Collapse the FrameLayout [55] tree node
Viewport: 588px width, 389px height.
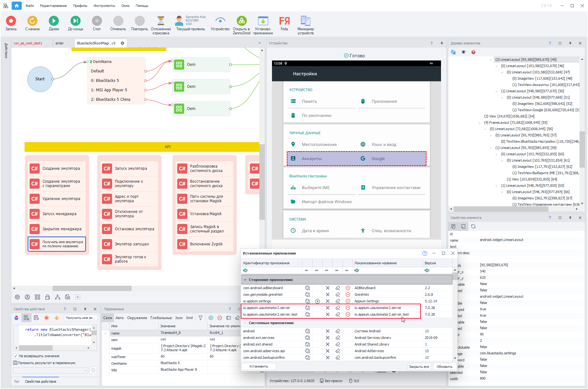coord(479,123)
